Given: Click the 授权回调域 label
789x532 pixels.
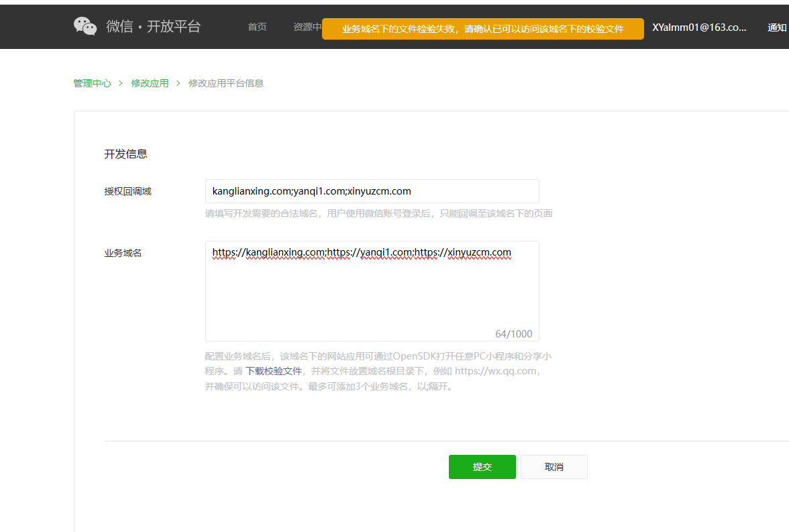Looking at the screenshot, I should (x=127, y=191).
